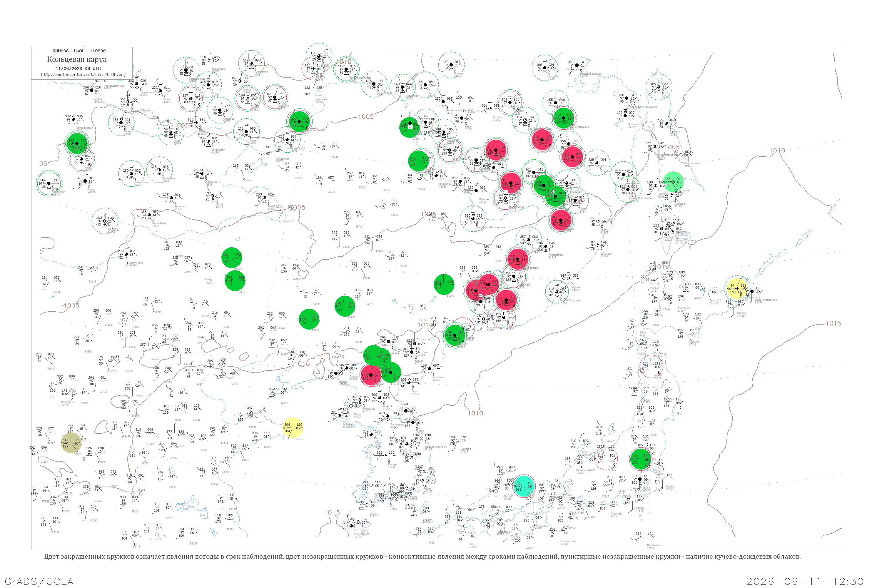Click the station label "Asahikawa 47407"

(x=684, y=309)
